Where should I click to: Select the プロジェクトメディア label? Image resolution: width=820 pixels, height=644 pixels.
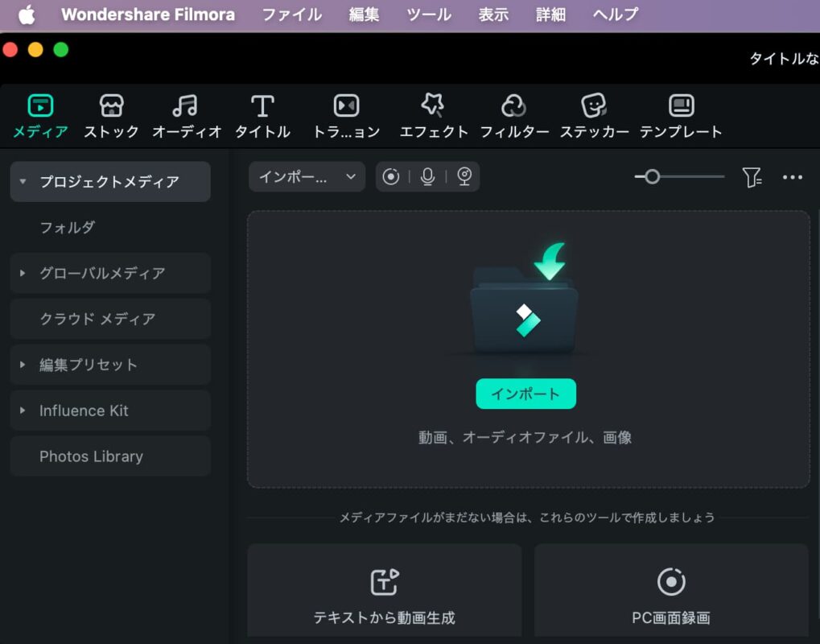pyautogui.click(x=109, y=182)
